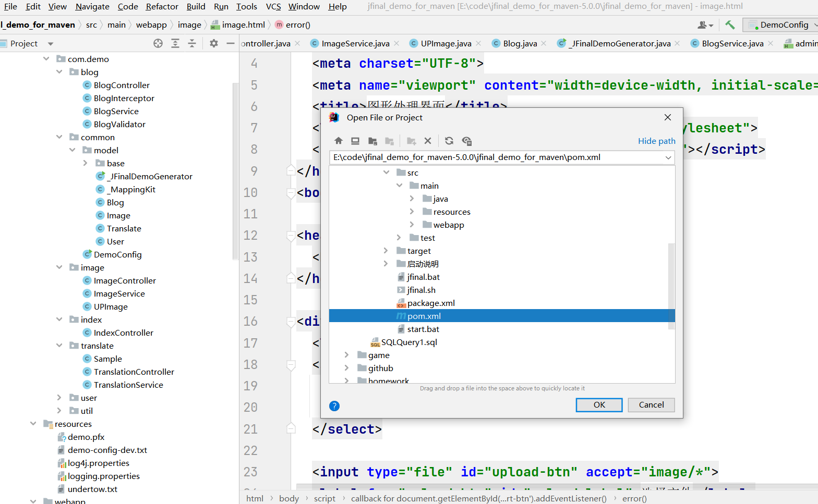The width and height of the screenshot is (818, 504).
Task: Select TranslationController in project tree
Action: click(134, 372)
